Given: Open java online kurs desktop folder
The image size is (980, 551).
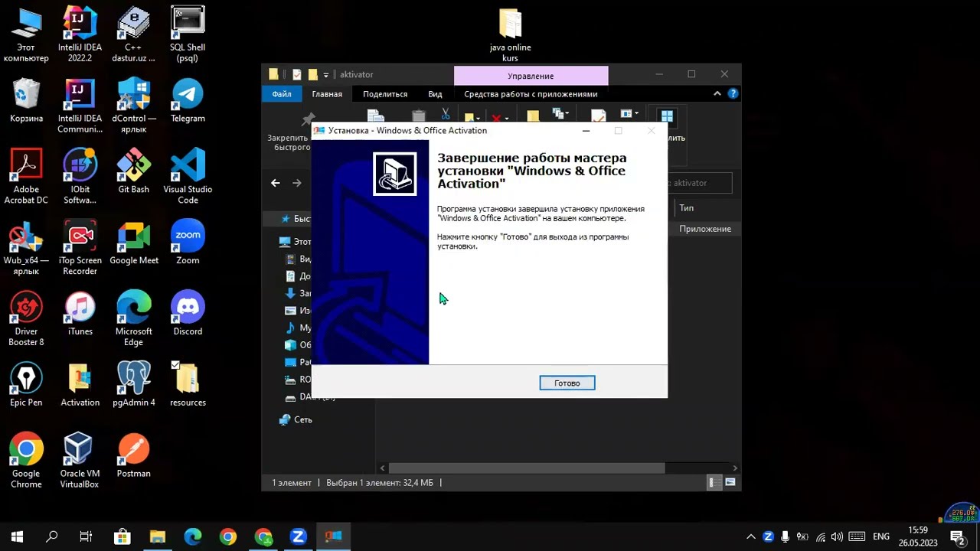Looking at the screenshot, I should [x=510, y=36].
